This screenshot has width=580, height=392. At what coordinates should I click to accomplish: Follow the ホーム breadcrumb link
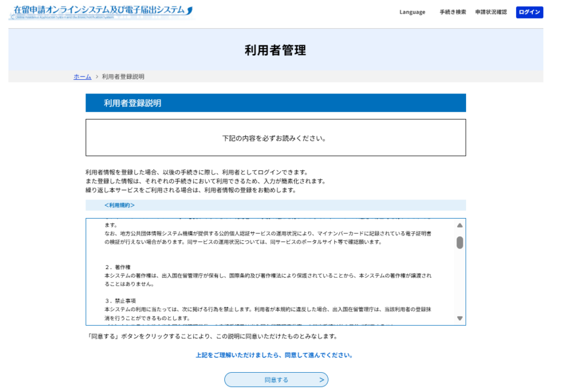pyautogui.click(x=82, y=76)
